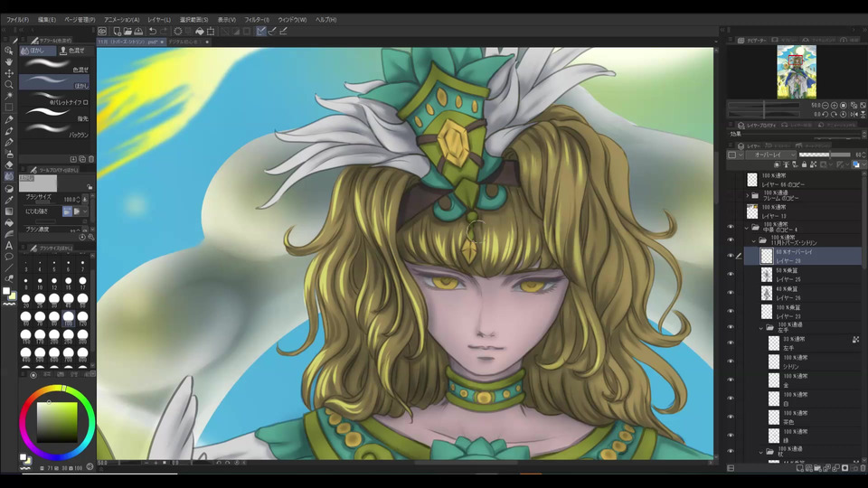Click the navigator canvas thumbnail preview
The image size is (868, 488).
point(796,72)
